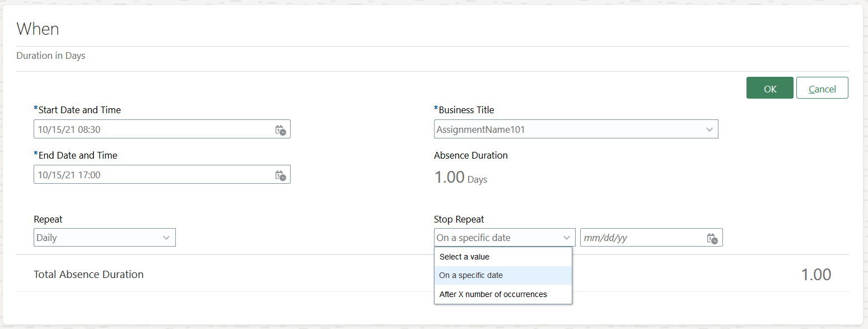
Task: Click the "End Date and Time" label
Action: (78, 155)
